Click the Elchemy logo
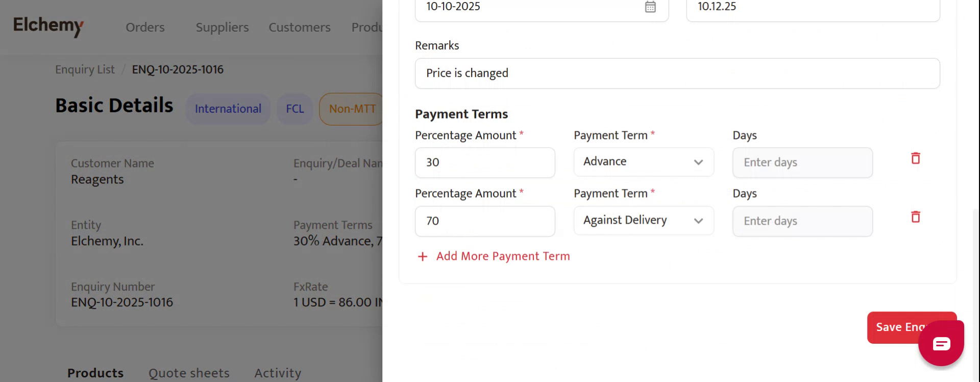Viewport: 980px width, 382px height. pos(48,26)
